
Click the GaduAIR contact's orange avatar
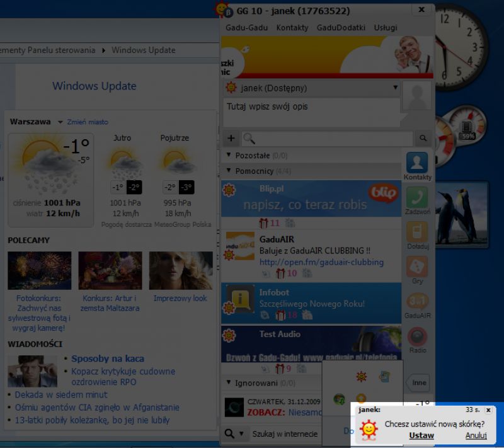tap(241, 246)
